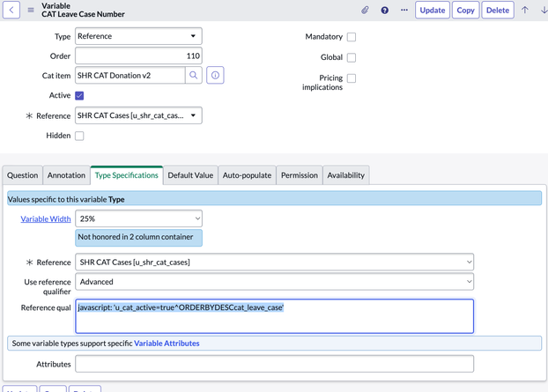Open the top Reference dropdown SHR CAT Cases

click(x=138, y=115)
